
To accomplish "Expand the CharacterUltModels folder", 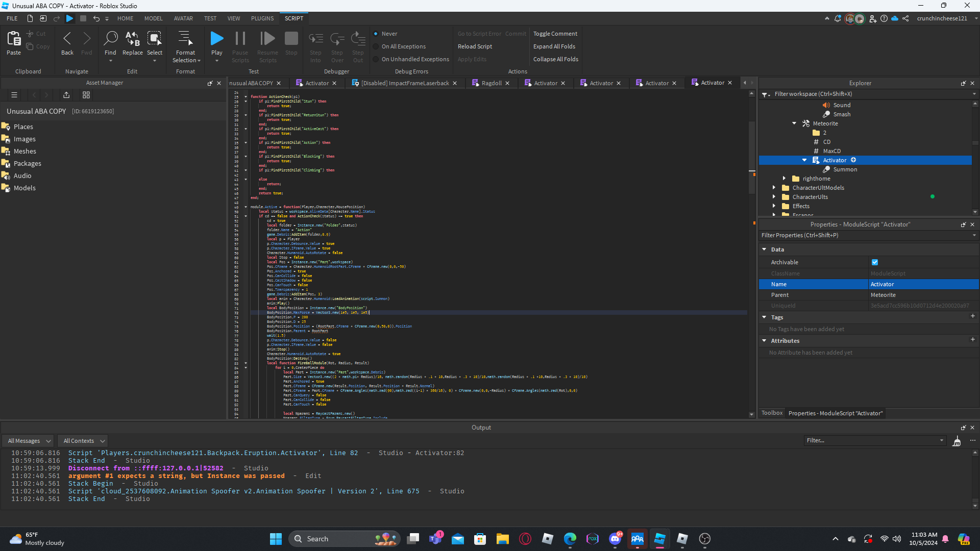I will [774, 188].
